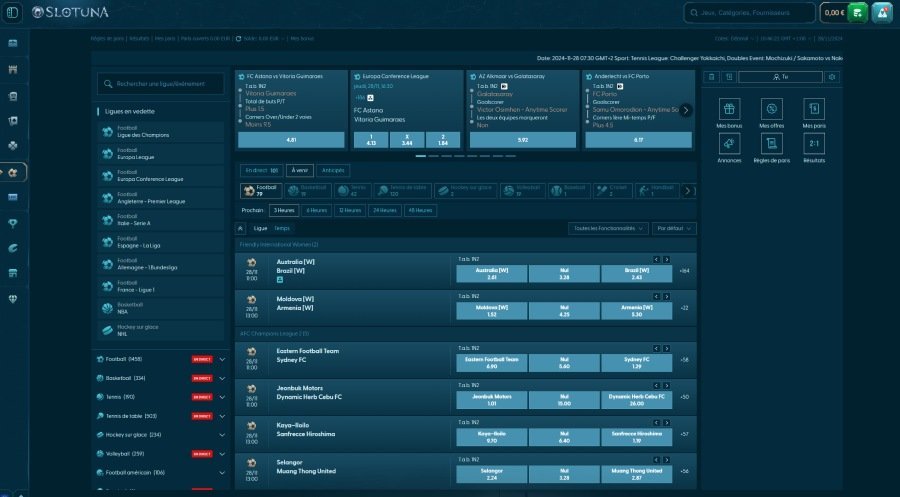Click the castle icon in the left sidebar
Viewport: 900px width, 497px height.
point(13,70)
